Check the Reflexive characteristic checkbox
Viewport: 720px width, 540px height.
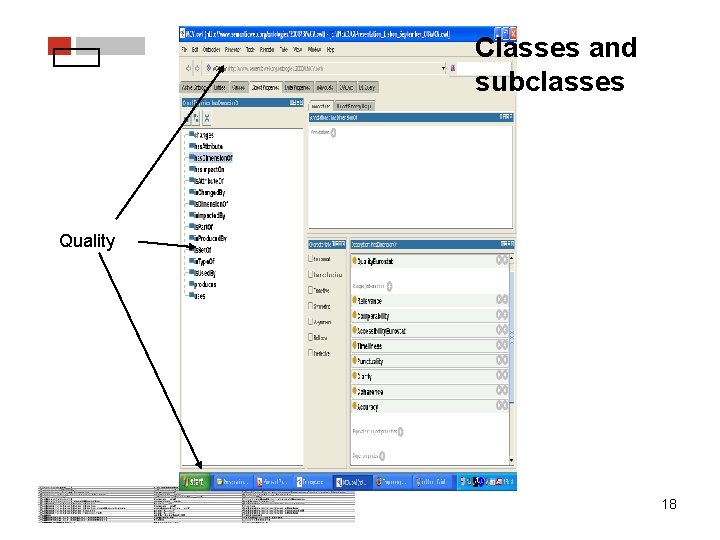pyautogui.click(x=310, y=337)
